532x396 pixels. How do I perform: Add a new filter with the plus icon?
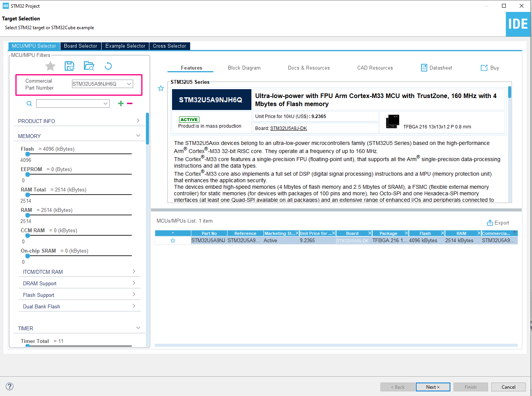tap(120, 103)
